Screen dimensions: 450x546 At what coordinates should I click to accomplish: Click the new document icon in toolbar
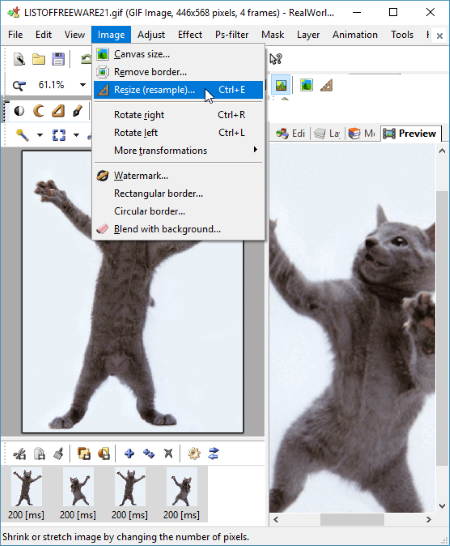click(x=19, y=59)
